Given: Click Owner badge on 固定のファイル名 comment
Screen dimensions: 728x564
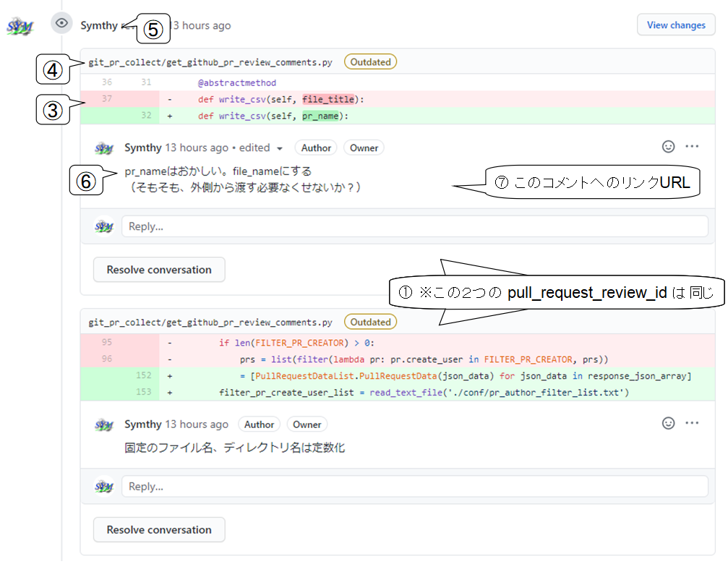Looking at the screenshot, I should tap(307, 424).
